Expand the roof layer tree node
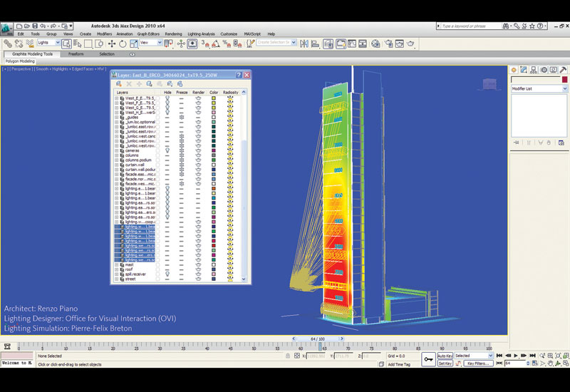Screen dimensions: 570x392 pos(117,269)
